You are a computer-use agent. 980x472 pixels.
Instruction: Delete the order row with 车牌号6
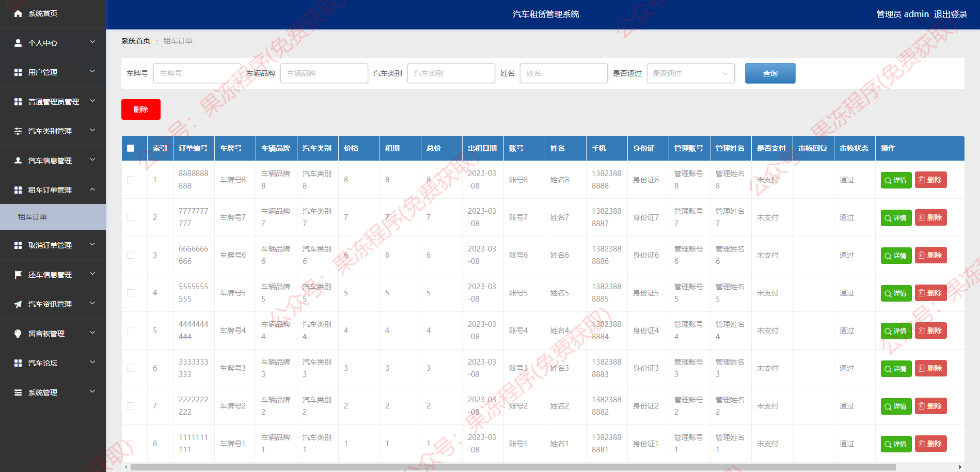tap(930, 255)
